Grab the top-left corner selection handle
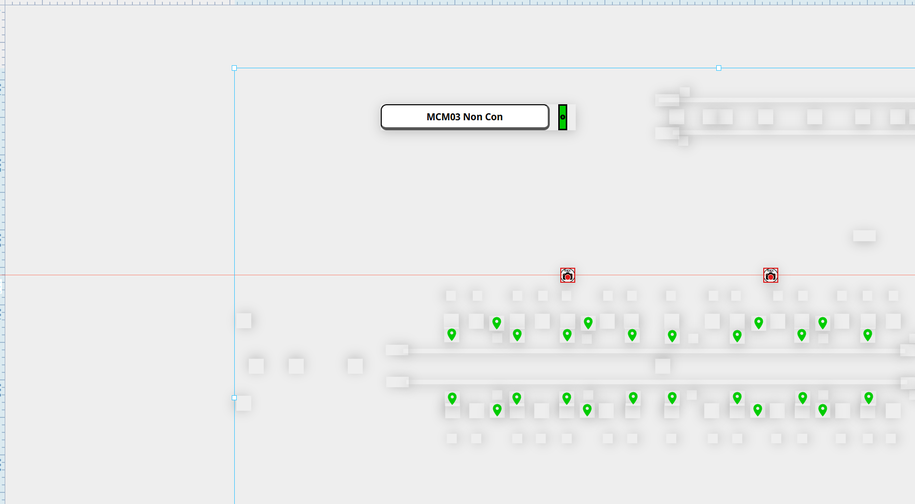 [x=234, y=68]
